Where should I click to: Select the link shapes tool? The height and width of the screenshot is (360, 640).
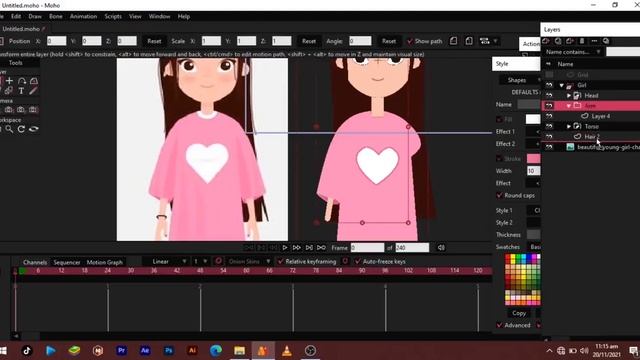(x=9, y=91)
